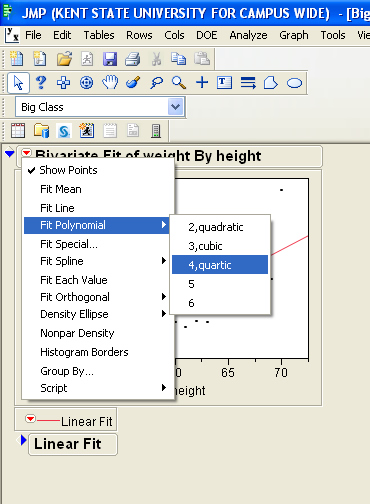Viewport: 370px width, 504px height.
Task: Select the Help question mark tool
Action: pyautogui.click(x=41, y=82)
